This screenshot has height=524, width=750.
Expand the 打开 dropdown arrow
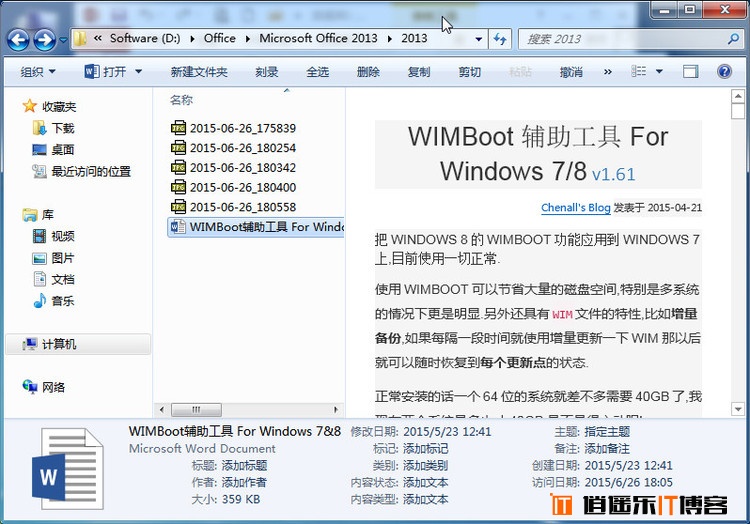(138, 72)
